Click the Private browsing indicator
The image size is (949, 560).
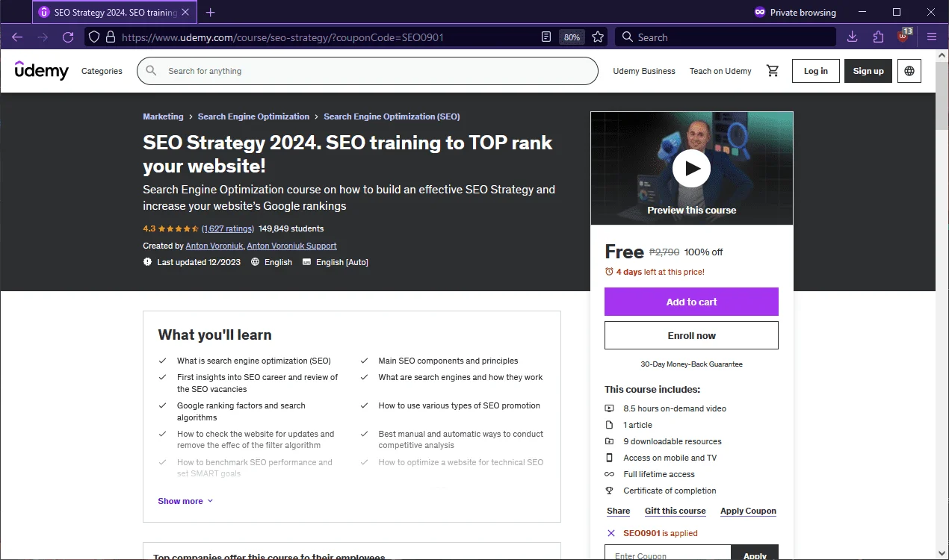(795, 12)
